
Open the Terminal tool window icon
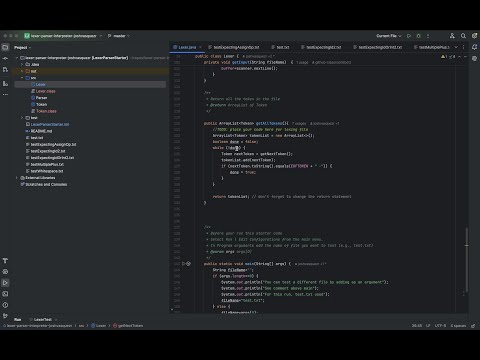[x=5, y=294]
